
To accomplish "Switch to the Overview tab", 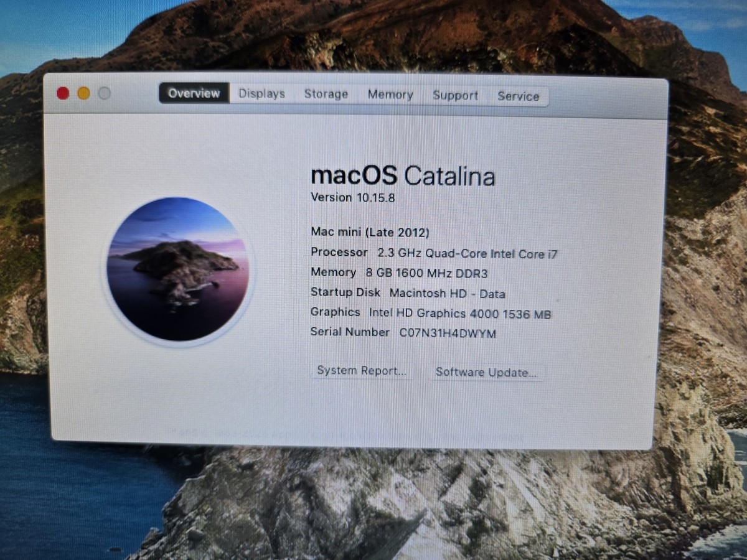I will coord(194,93).
